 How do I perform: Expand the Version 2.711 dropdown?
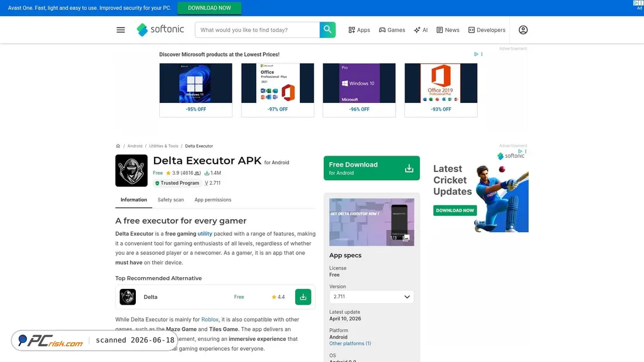coord(372,297)
